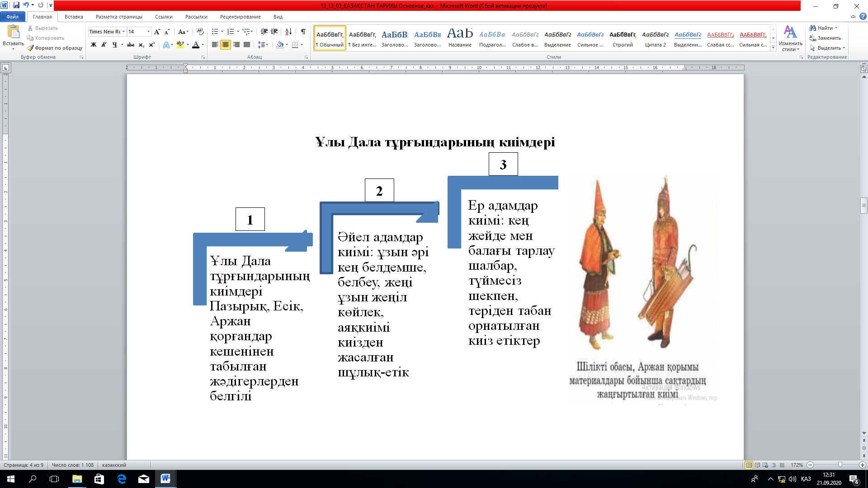The image size is (868, 488).
Task: Open the font size dropdown
Action: (148, 32)
